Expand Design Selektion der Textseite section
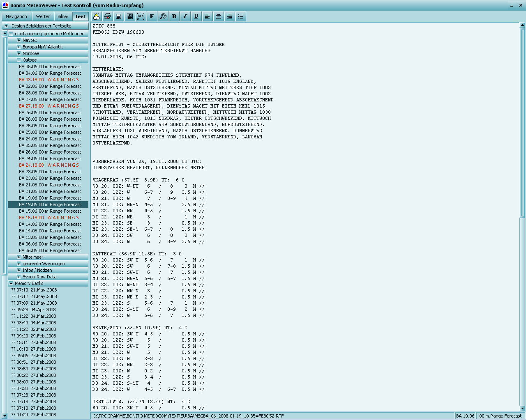The height and width of the screenshot is (420, 526). [x=6, y=26]
